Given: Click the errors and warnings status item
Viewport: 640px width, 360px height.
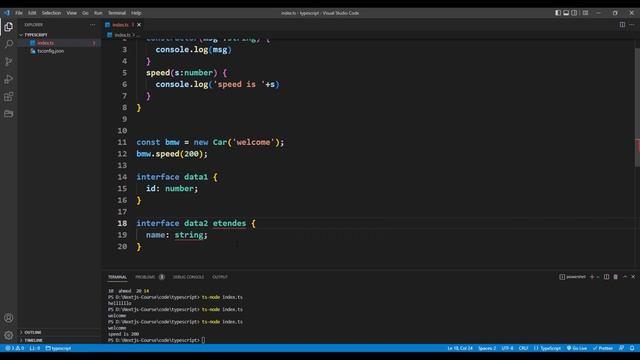Looking at the screenshot, I should [x=15, y=348].
